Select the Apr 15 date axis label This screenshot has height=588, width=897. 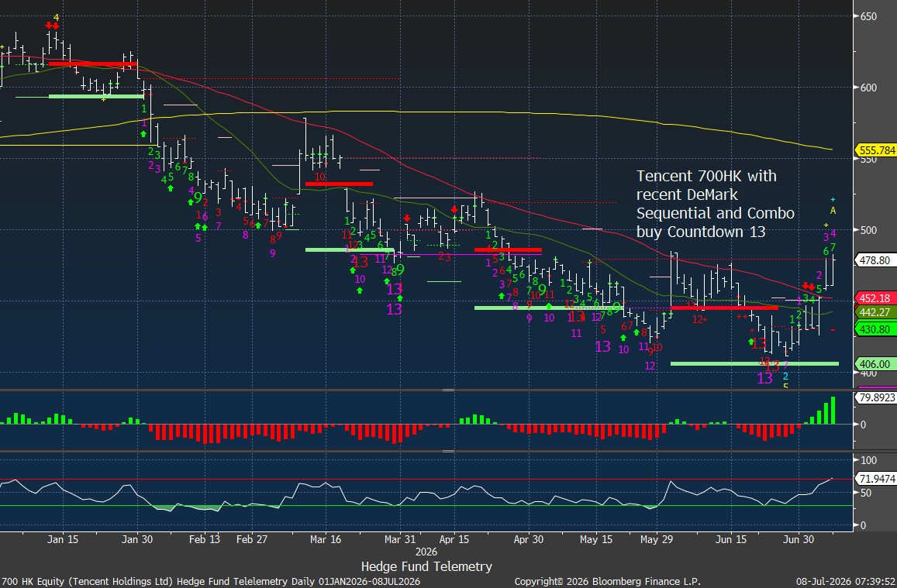pyautogui.click(x=455, y=539)
